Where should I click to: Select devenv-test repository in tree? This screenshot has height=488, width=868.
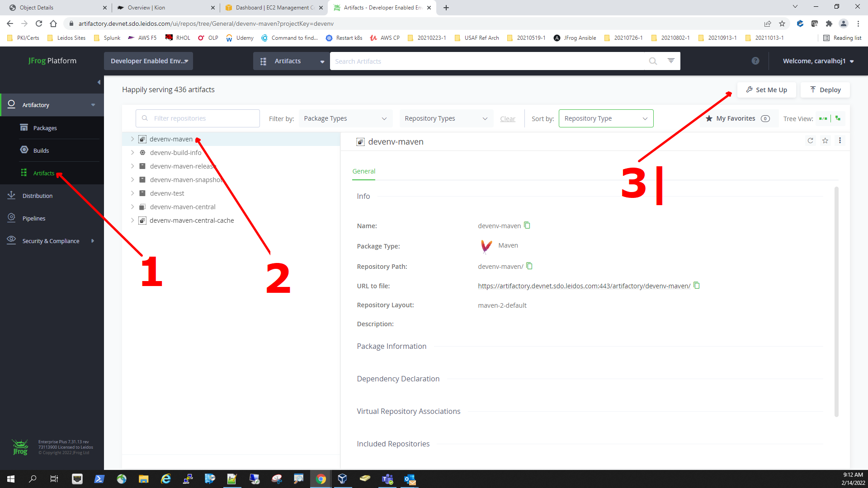(167, 193)
